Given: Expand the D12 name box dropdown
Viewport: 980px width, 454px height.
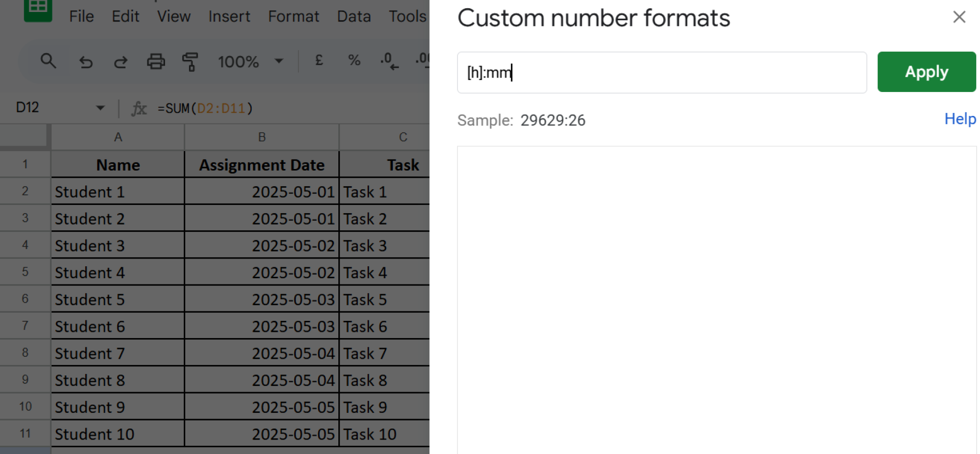Looking at the screenshot, I should tap(100, 108).
